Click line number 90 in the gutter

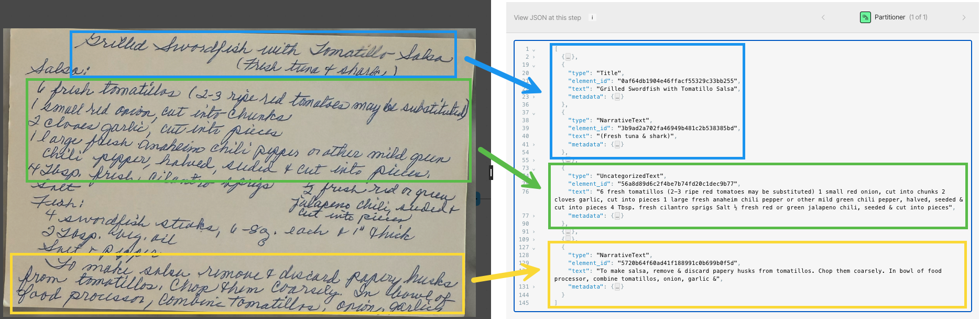pos(526,224)
